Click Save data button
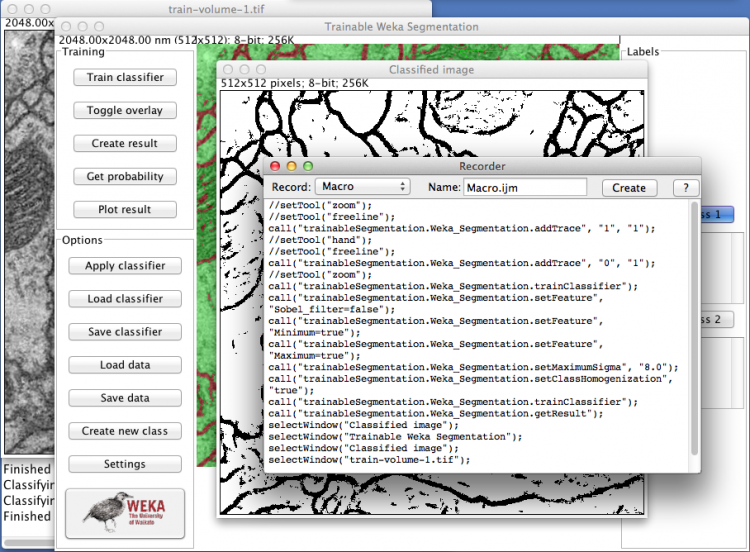750x552 pixels. [x=125, y=397]
